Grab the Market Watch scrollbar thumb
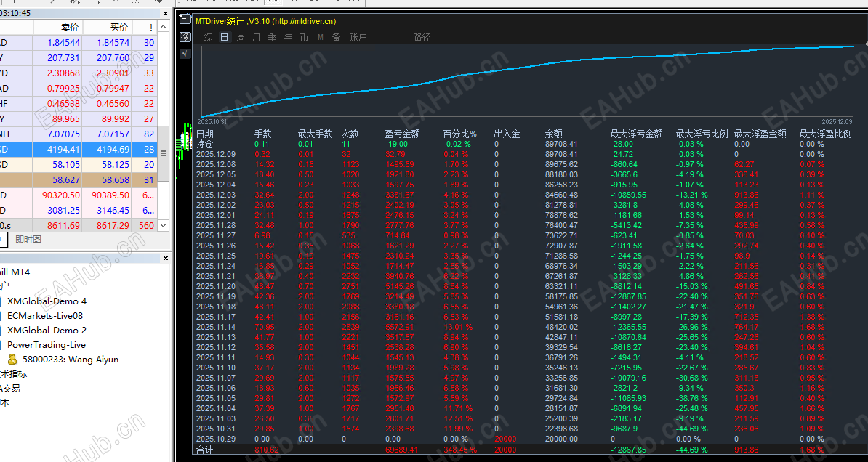868x462 pixels. (x=164, y=153)
